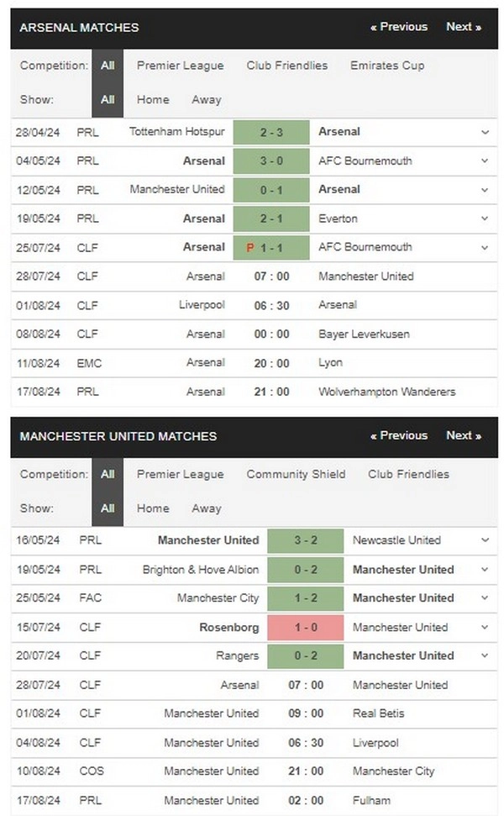Open chevron for Rosenborg vs Manchester United
Screen dimensions: 504x816
(x=485, y=627)
